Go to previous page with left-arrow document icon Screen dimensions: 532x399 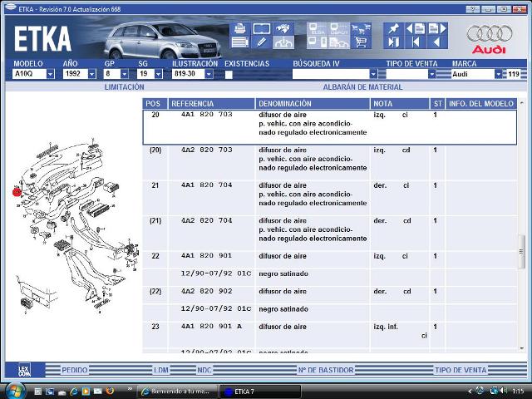pyautogui.click(x=416, y=29)
